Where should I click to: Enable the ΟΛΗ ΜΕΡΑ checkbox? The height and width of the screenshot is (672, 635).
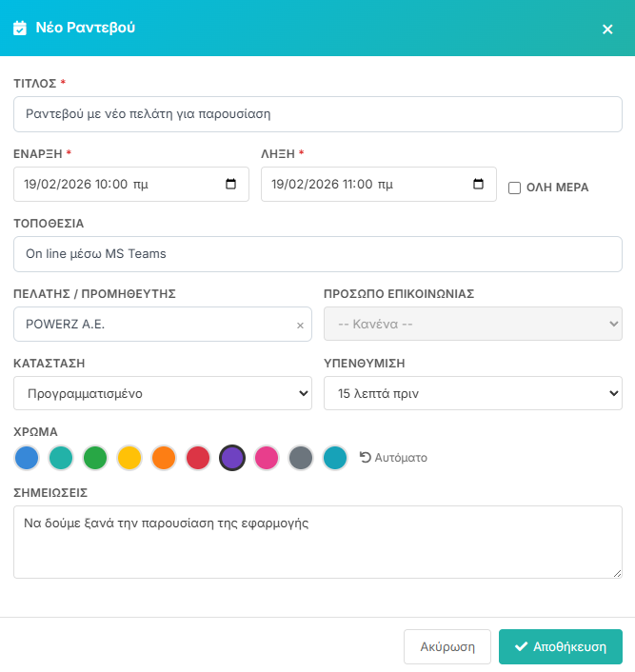[514, 188]
